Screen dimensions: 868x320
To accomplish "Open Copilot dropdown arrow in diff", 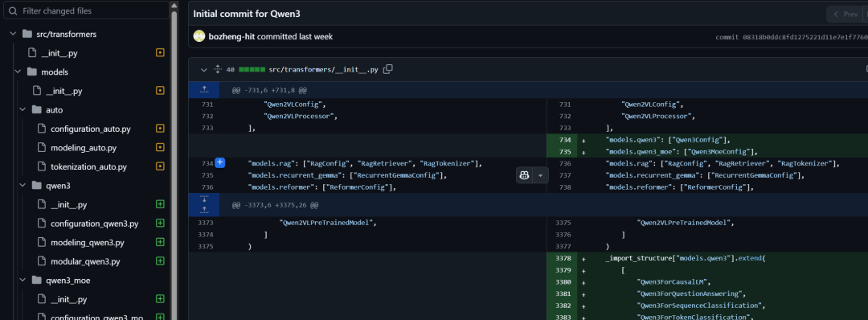I will [540, 175].
